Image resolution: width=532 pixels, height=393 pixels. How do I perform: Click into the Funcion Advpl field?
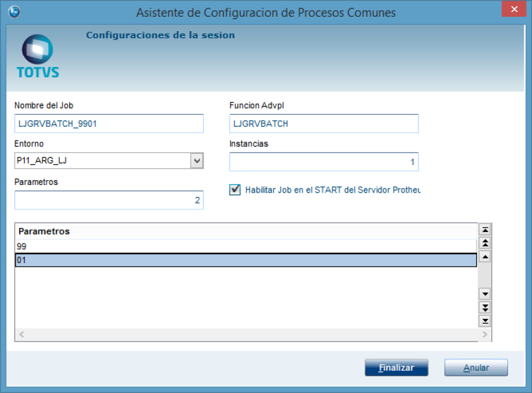coord(323,124)
